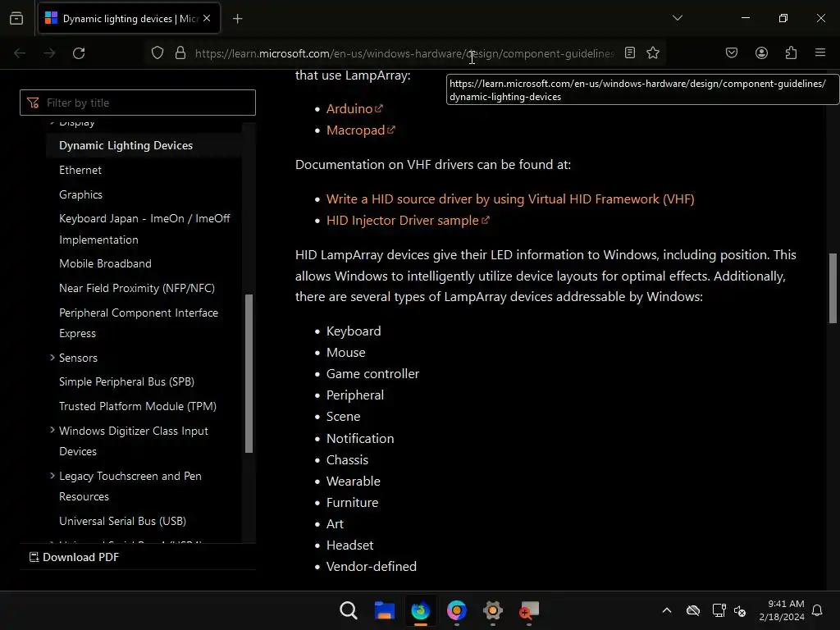This screenshot has height=630, width=840.
Task: Open the network status tray icon
Action: point(719,610)
